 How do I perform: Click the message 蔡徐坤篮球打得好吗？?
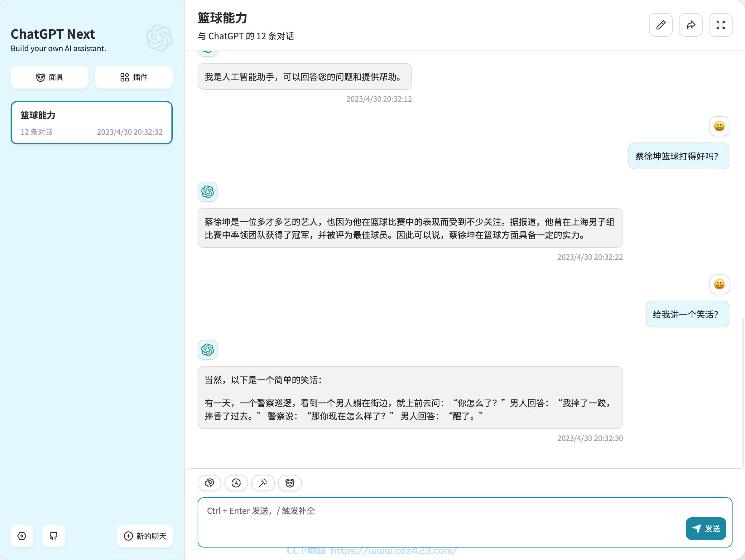(679, 156)
